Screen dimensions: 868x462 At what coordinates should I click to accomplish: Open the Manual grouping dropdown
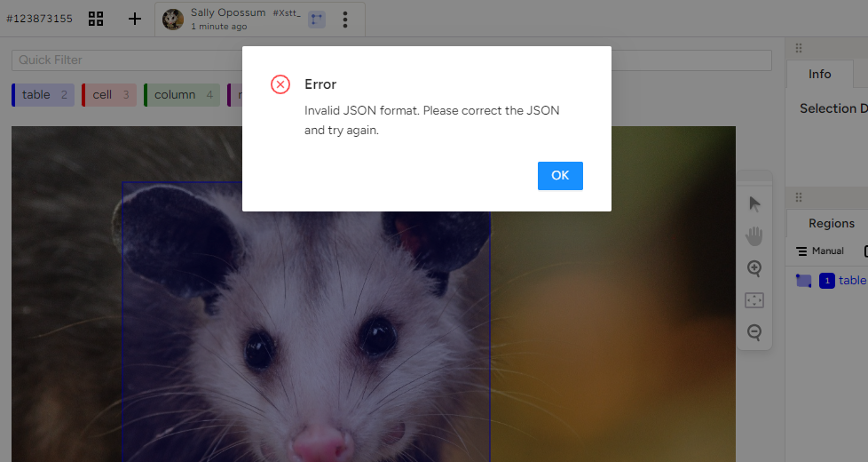tap(819, 251)
